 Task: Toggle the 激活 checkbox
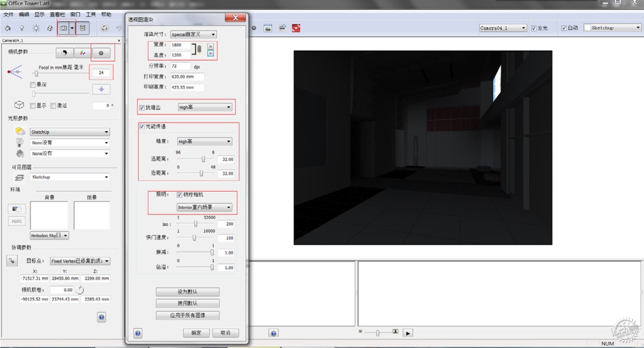pyautogui.click(x=53, y=105)
